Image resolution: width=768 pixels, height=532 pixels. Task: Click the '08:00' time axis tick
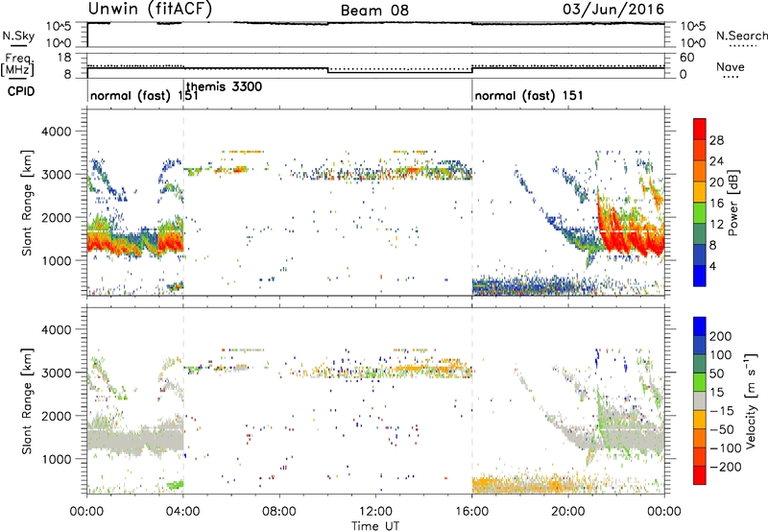pyautogui.click(x=279, y=512)
